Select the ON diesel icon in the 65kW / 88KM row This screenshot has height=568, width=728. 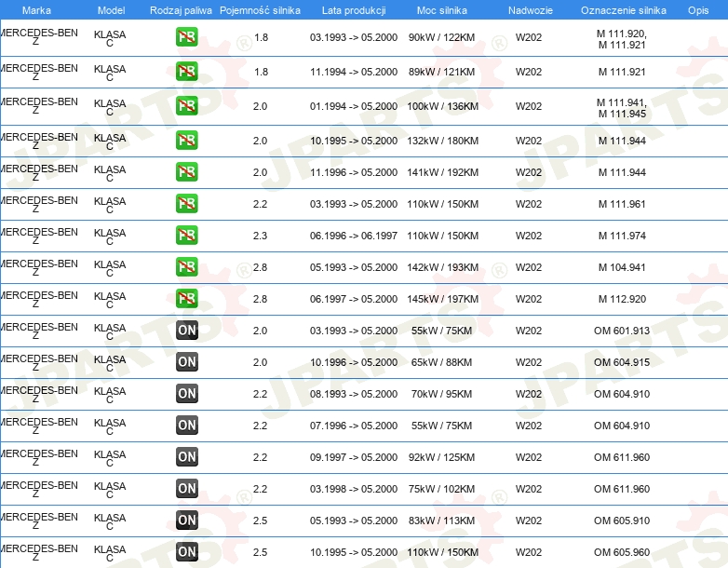click(187, 362)
